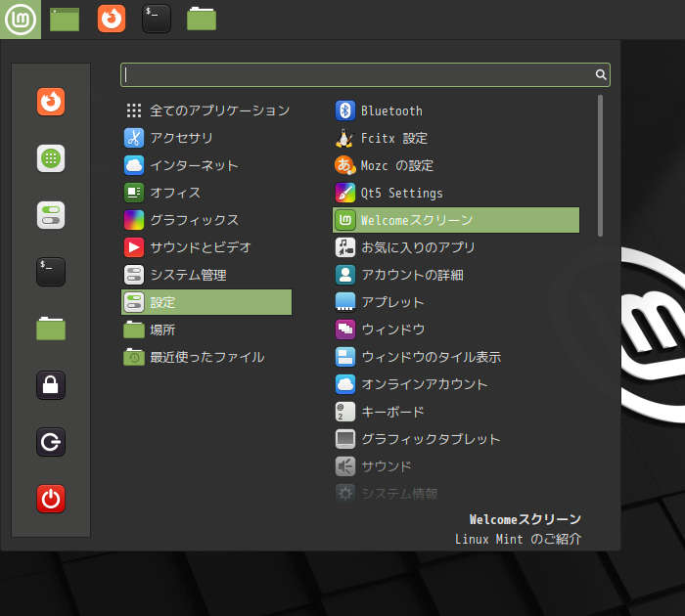Select the オフィス category
The height and width of the screenshot is (616, 685).
click(x=206, y=193)
